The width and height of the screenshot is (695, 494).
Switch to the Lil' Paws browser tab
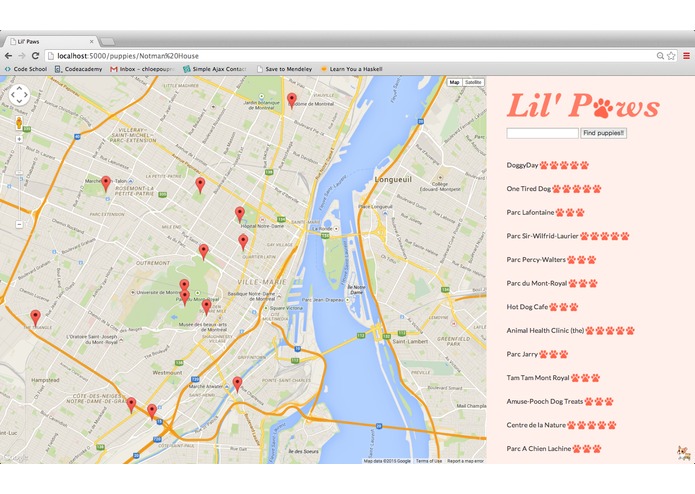(51, 41)
